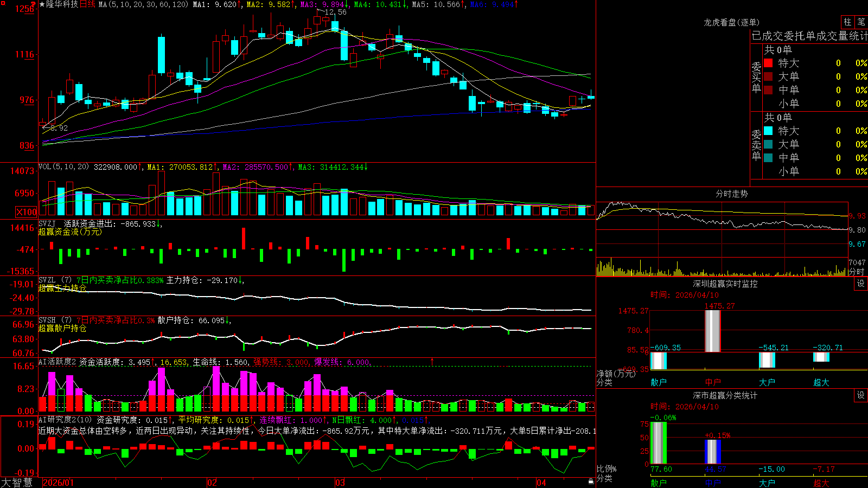Viewport: 868px width, 488px height.
Task: Click the MA(5,10,20,30,60,120) indicator parameters
Action: 143,4
